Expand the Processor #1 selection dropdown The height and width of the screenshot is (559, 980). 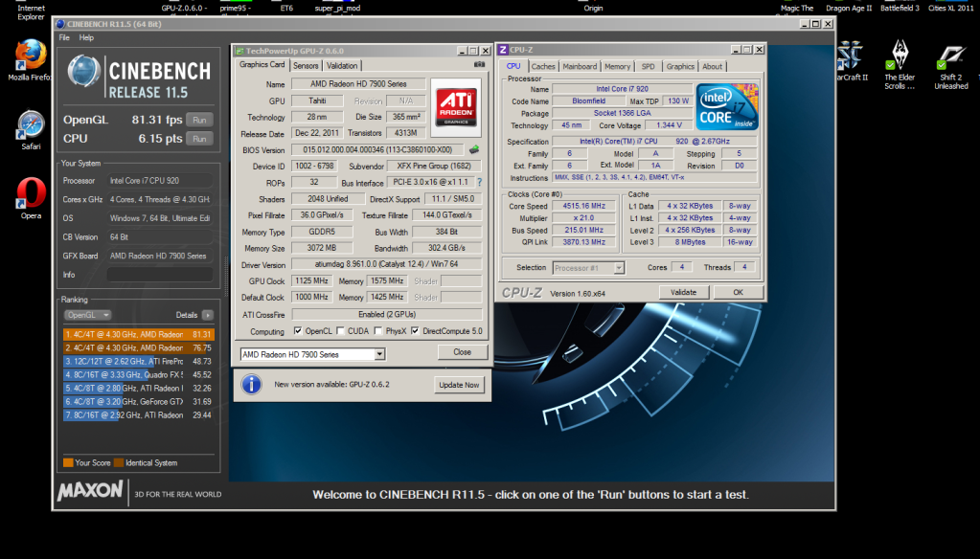click(618, 268)
